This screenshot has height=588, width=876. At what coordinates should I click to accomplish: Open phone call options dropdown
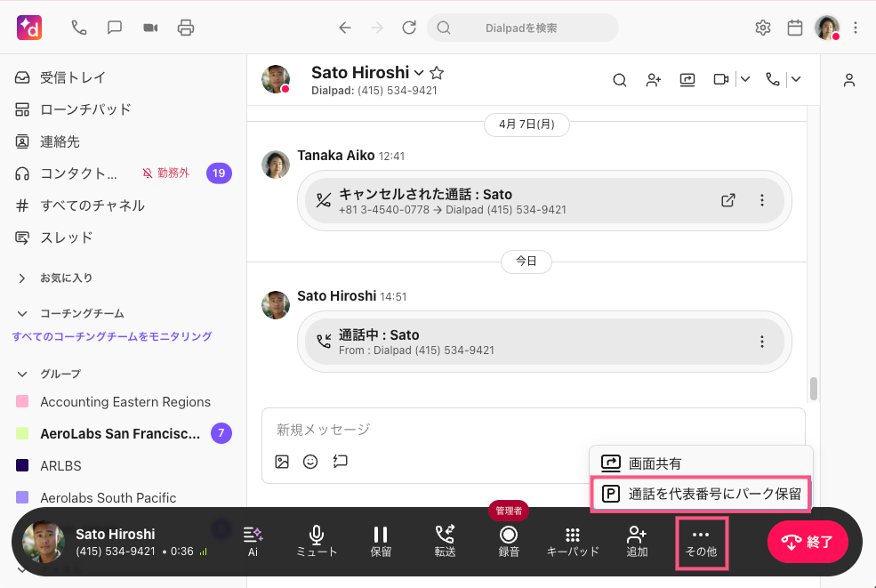[796, 79]
